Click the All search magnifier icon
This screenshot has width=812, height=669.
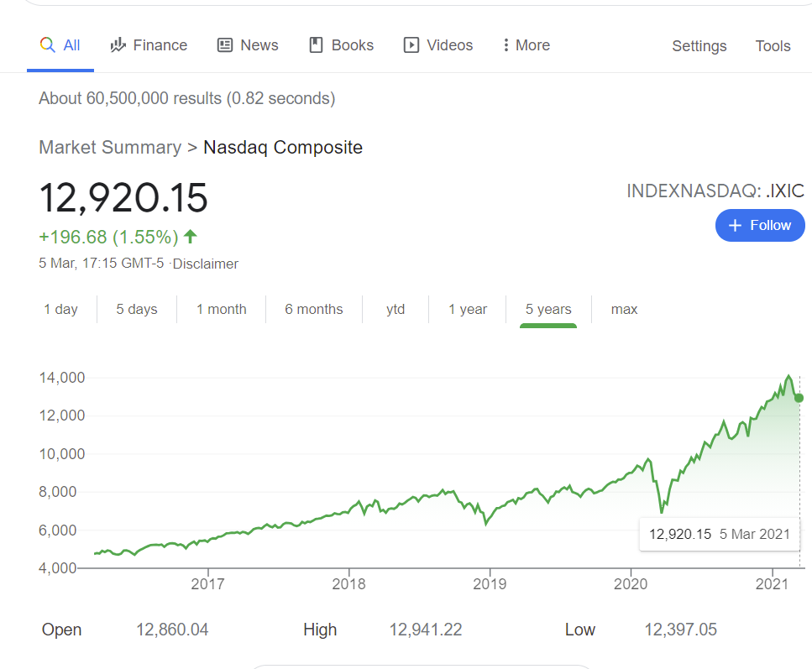[48, 45]
